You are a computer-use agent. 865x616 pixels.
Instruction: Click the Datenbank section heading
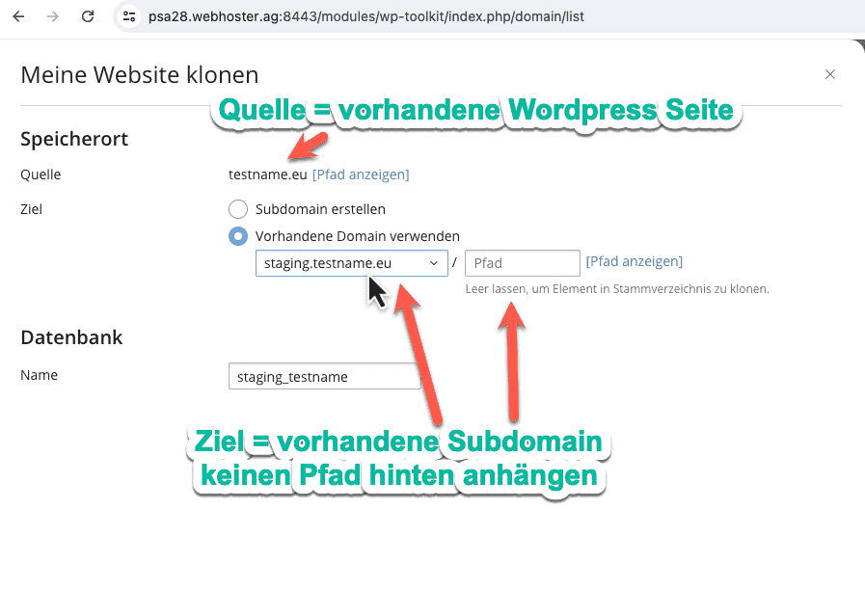click(71, 337)
